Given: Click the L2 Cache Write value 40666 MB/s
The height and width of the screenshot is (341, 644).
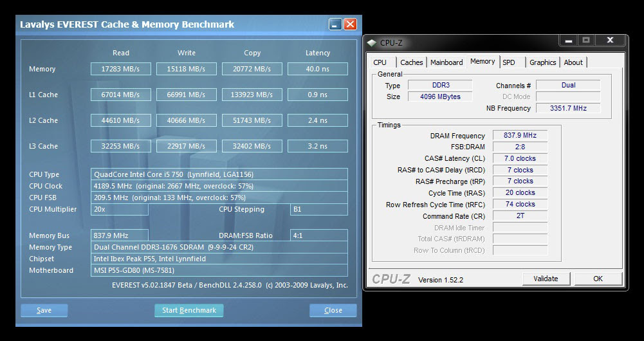Looking at the screenshot, I should [187, 120].
